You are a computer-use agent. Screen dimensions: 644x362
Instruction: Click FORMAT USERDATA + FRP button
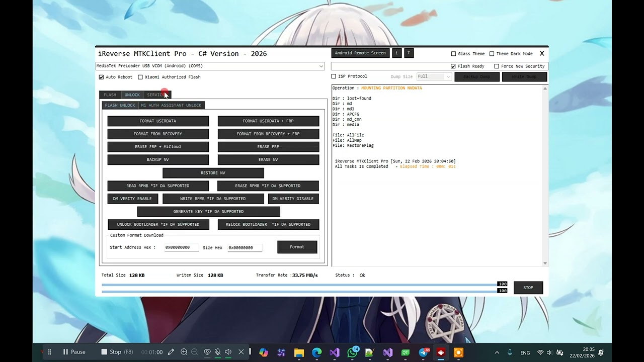(268, 121)
